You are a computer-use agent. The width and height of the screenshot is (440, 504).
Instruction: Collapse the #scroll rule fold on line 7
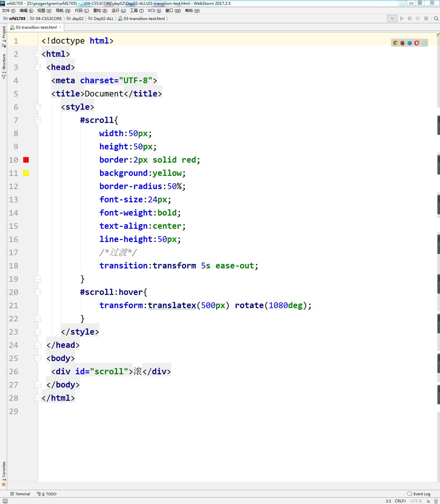click(38, 120)
